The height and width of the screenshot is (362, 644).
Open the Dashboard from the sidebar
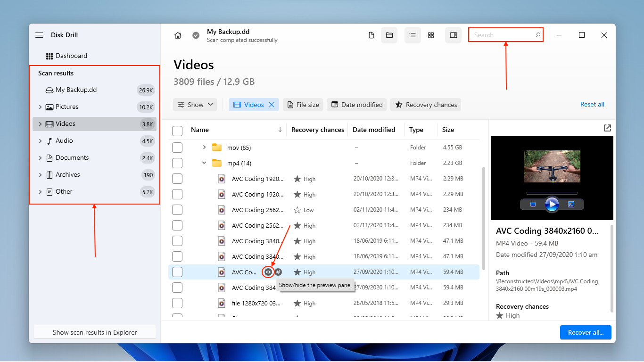coord(72,56)
